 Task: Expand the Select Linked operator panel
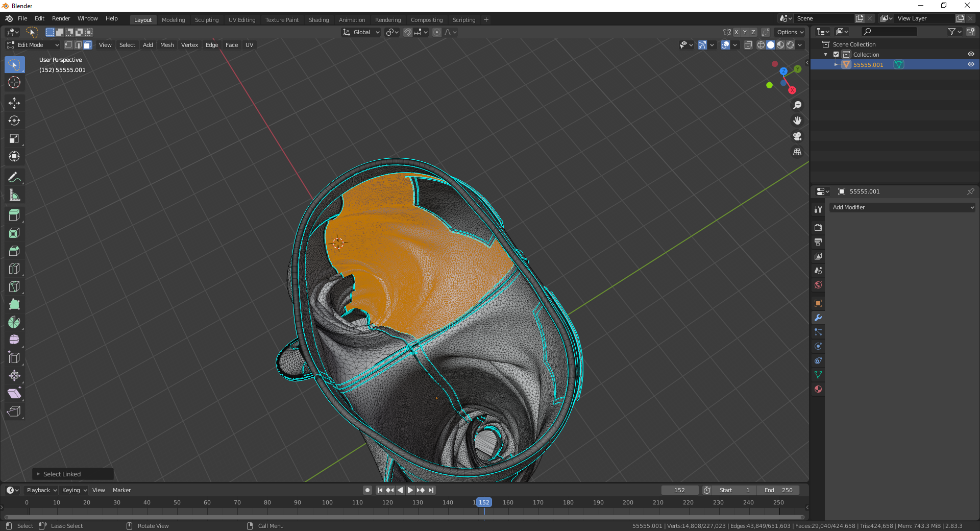pyautogui.click(x=38, y=474)
